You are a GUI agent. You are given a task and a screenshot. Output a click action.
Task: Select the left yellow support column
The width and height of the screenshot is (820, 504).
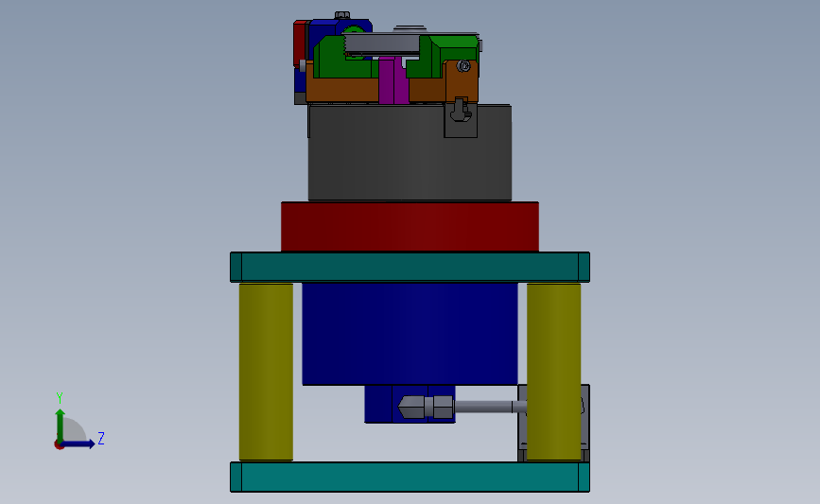tap(266, 372)
